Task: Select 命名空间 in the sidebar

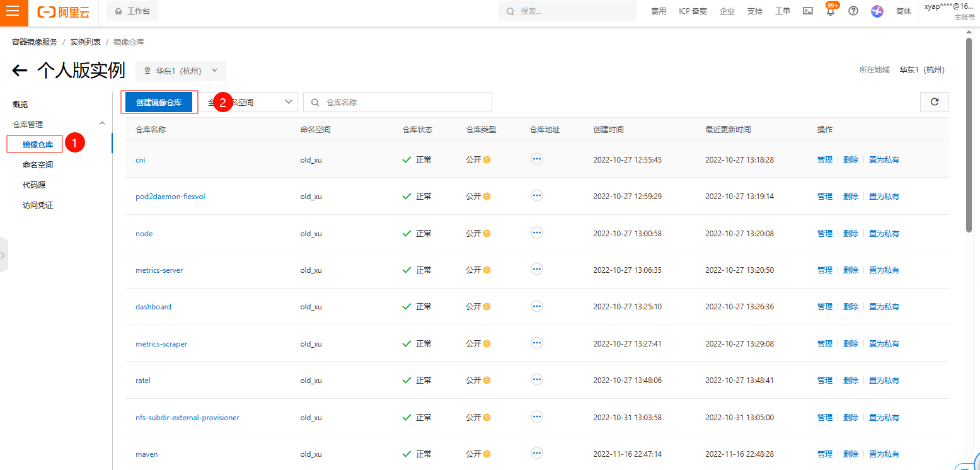Action: pos(38,165)
